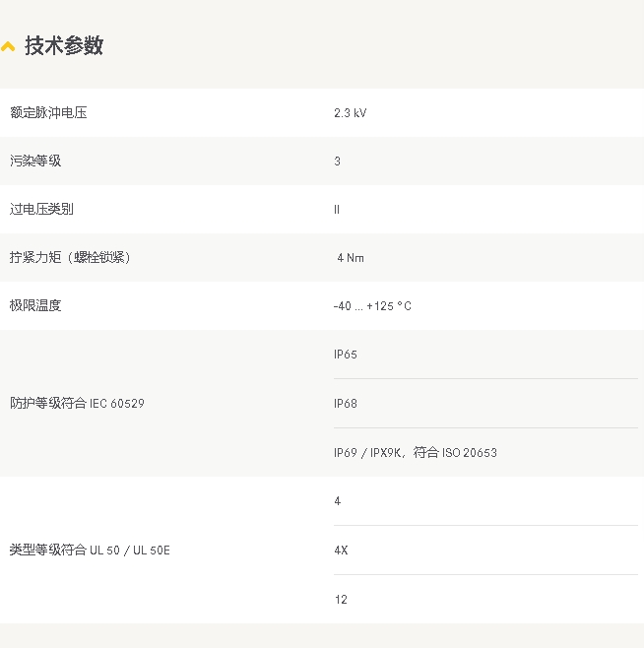Screen dimensions: 644x648
Task: Select the 过电压类别 row label
Action: tap(41, 209)
